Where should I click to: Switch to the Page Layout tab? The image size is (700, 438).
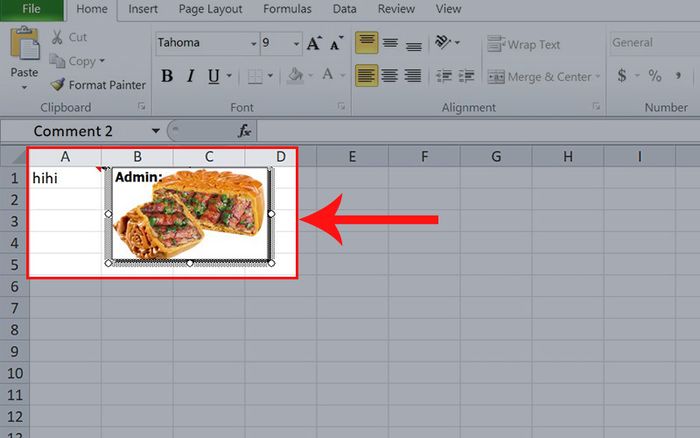point(210,9)
